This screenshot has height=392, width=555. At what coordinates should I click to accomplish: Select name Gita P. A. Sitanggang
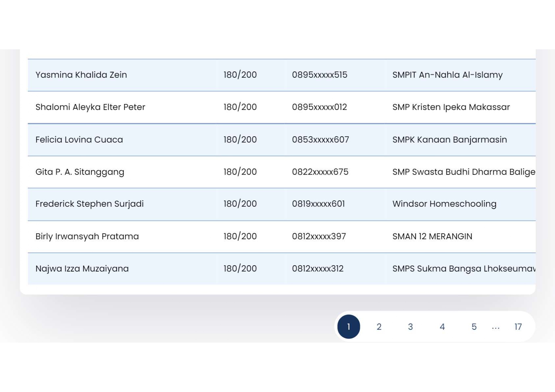(x=80, y=172)
